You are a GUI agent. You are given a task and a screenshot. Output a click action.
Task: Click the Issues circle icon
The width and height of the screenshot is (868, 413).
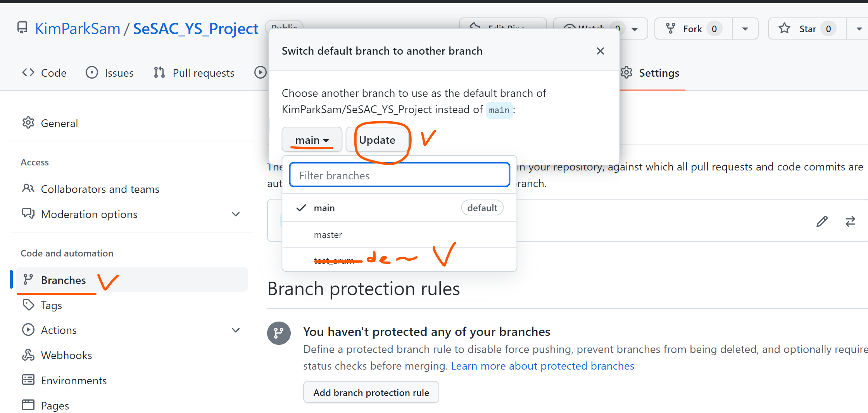pyautogui.click(x=92, y=72)
